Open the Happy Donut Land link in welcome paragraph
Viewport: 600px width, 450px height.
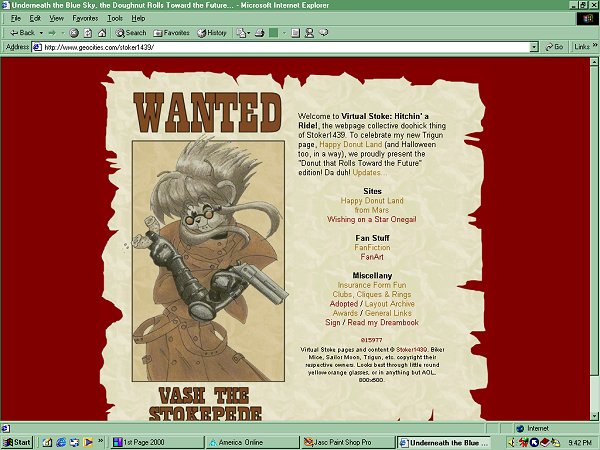tap(351, 145)
